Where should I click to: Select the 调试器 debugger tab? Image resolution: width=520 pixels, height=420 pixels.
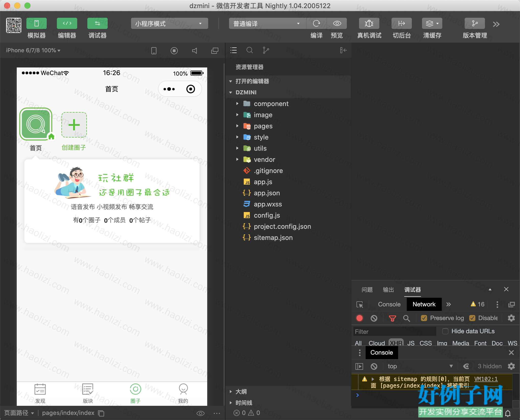413,290
